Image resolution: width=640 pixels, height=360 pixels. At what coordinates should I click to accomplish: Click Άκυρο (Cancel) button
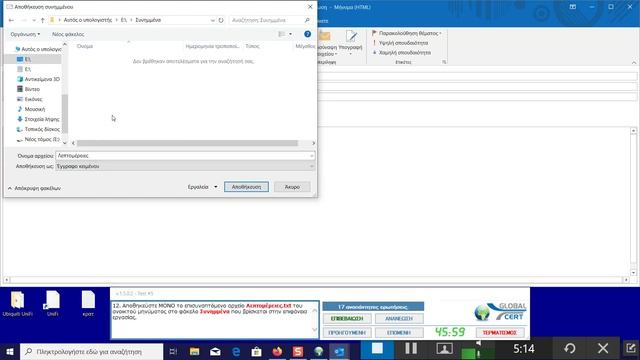pyautogui.click(x=292, y=187)
